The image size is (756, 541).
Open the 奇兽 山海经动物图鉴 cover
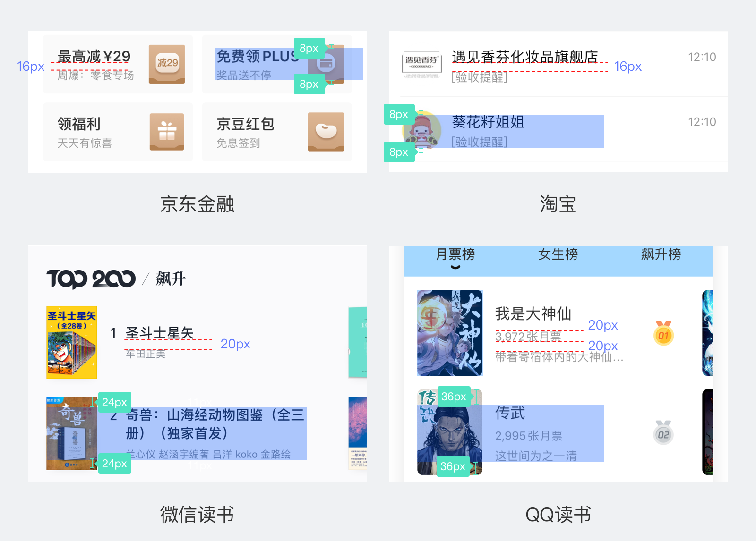point(72,433)
